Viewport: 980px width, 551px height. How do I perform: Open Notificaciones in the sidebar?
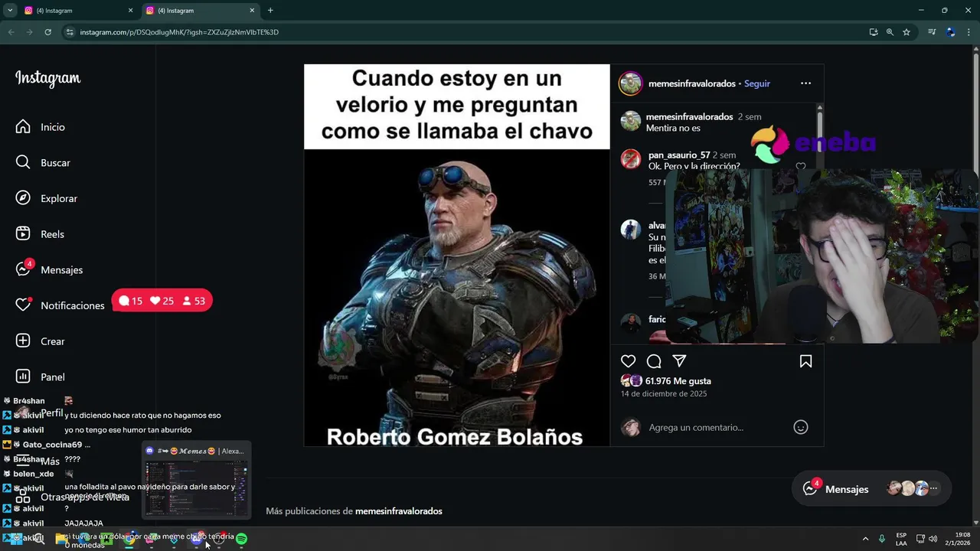click(x=72, y=305)
